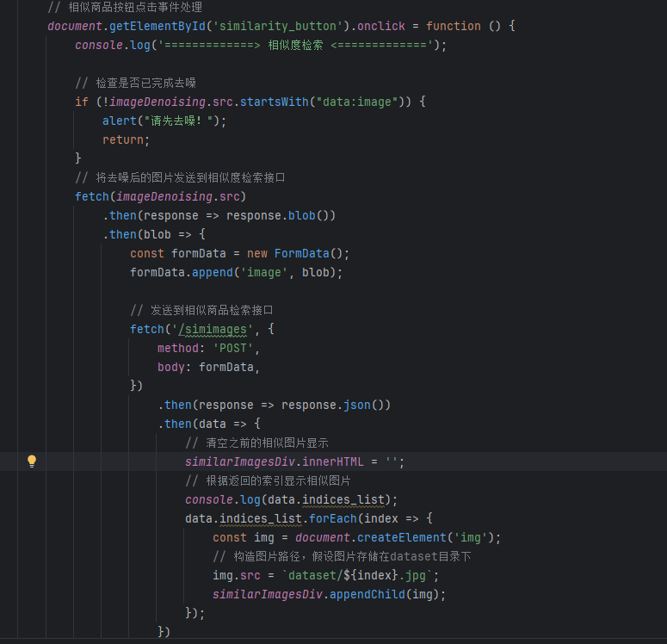Click the alert call with 请先去噪
667x644 pixels.
[164, 121]
